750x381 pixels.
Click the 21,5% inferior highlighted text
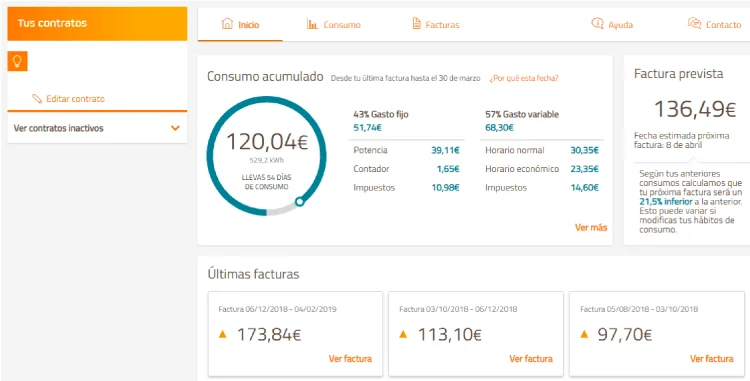tap(666, 202)
